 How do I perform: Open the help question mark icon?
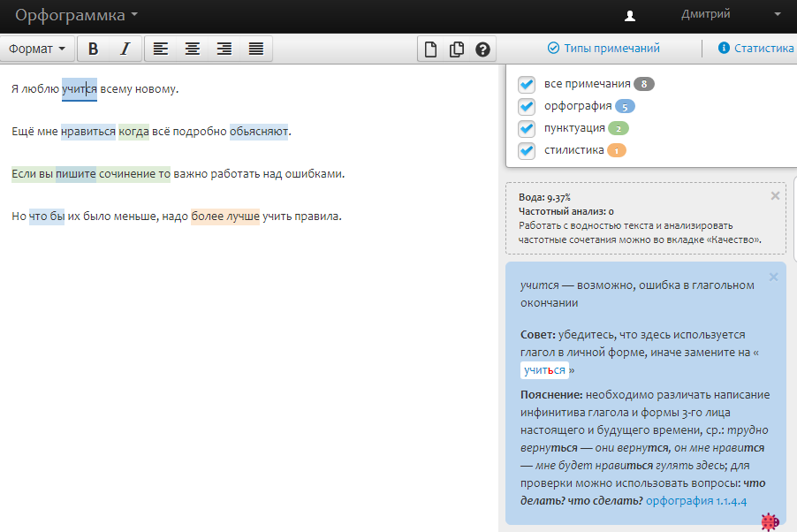(x=482, y=49)
